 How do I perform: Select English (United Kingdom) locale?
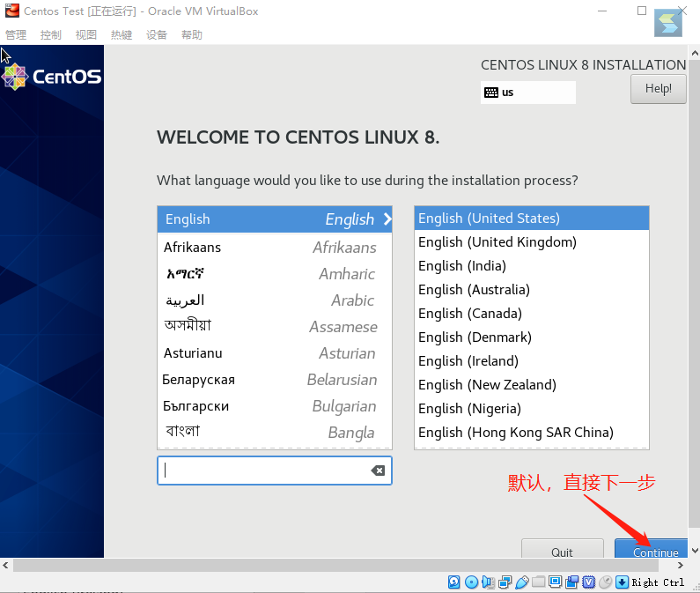click(532, 241)
